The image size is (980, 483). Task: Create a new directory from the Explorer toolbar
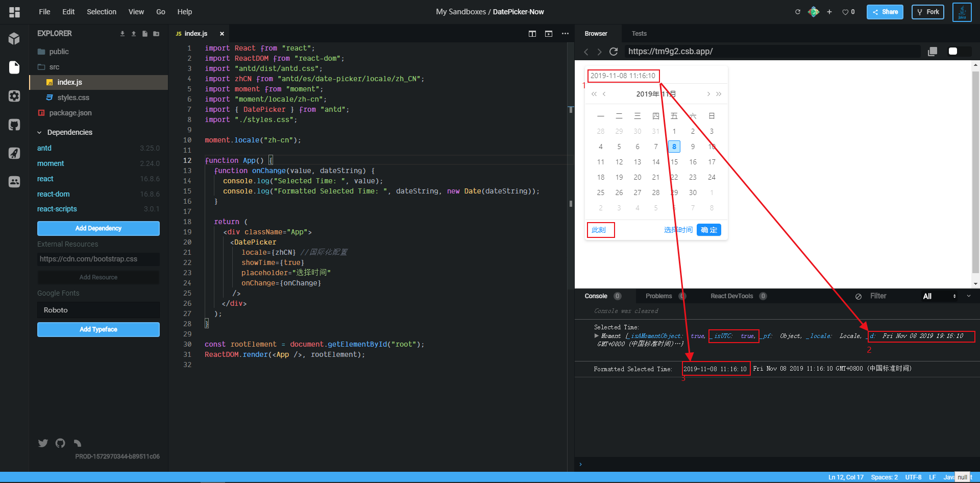(x=156, y=33)
